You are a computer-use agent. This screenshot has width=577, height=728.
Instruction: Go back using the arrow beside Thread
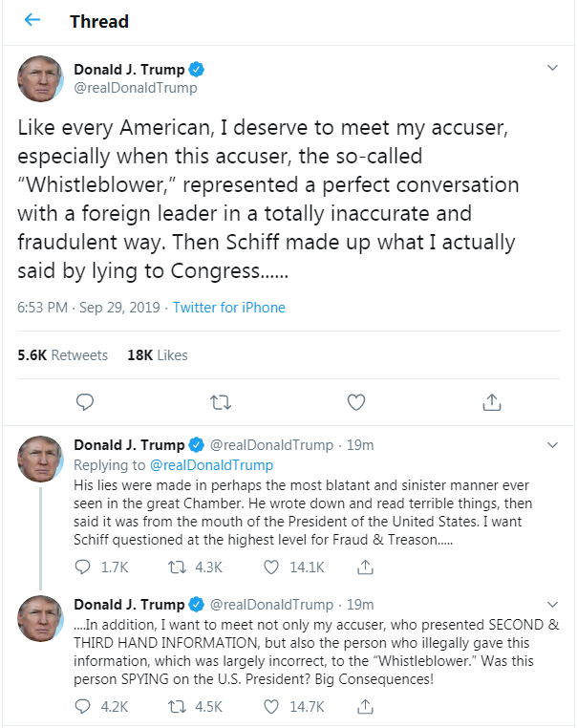point(32,20)
